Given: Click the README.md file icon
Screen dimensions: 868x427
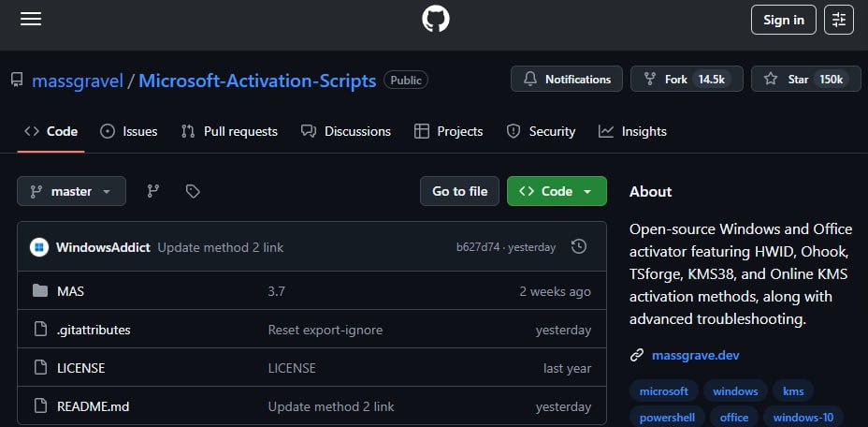Looking at the screenshot, I should 40,405.
